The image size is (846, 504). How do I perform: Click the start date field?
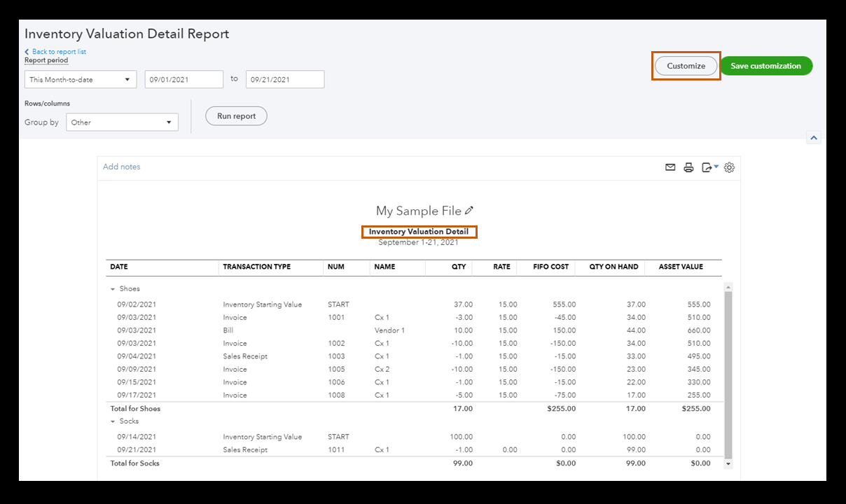183,80
